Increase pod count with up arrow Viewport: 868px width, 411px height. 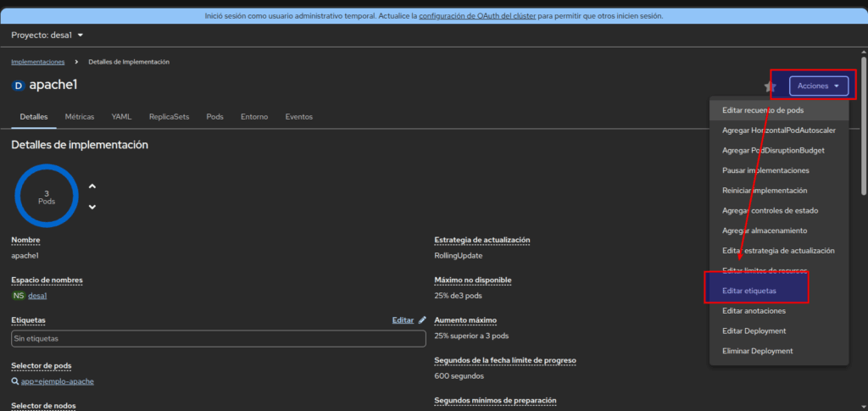click(92, 186)
